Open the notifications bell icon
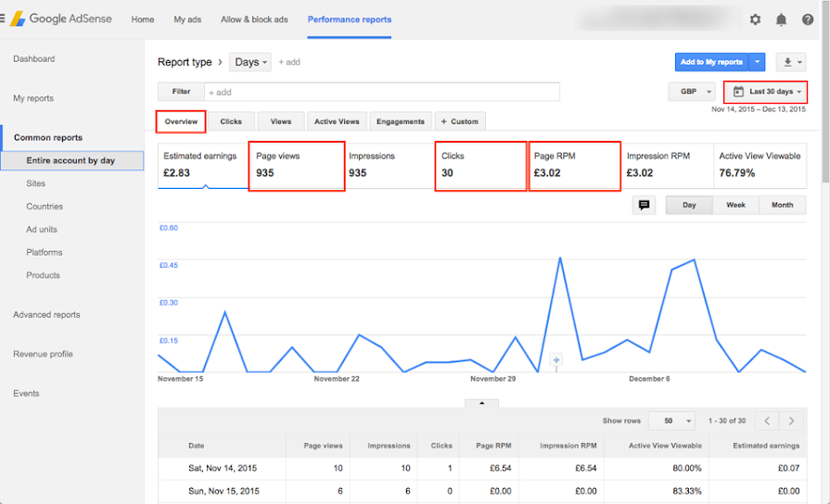Screen dimensions: 830x504 (x=781, y=19)
